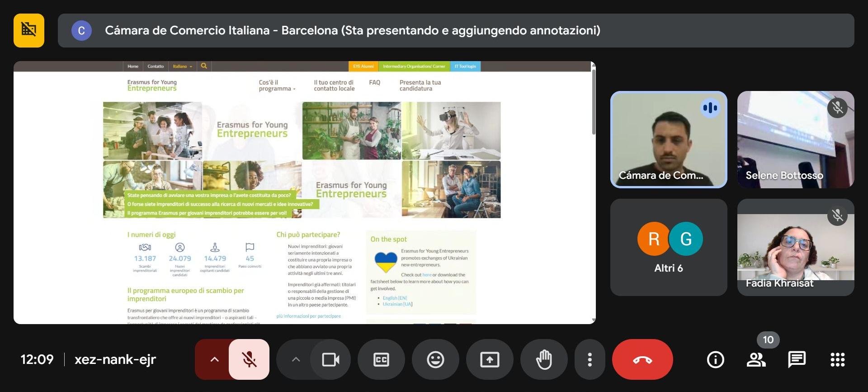This screenshot has height=392, width=868.
Task: Click the participant count badge 10
Action: 768,339
